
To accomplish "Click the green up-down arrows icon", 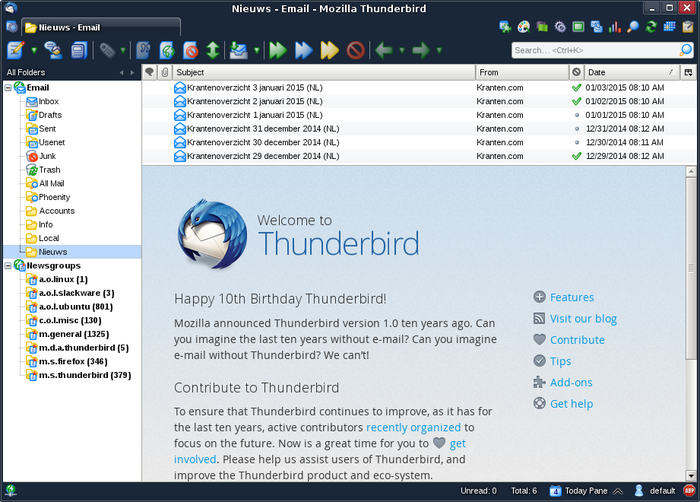I will [213, 50].
